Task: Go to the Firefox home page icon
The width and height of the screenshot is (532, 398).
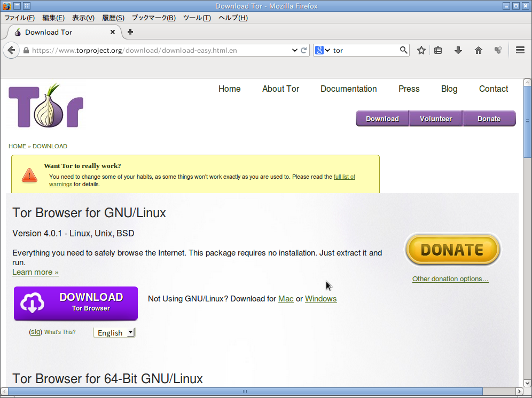Action: pyautogui.click(x=479, y=51)
